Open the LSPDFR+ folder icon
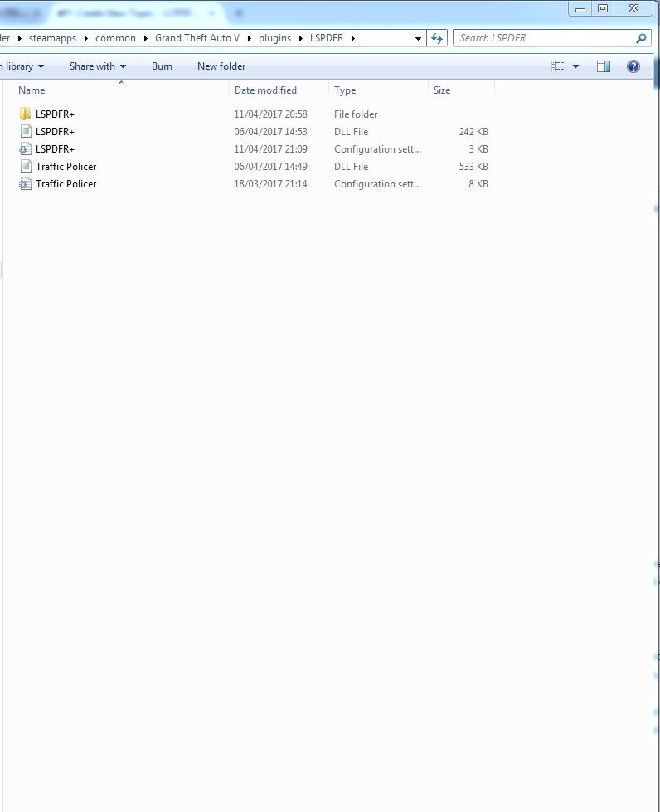The height and width of the screenshot is (812, 660). [25, 114]
